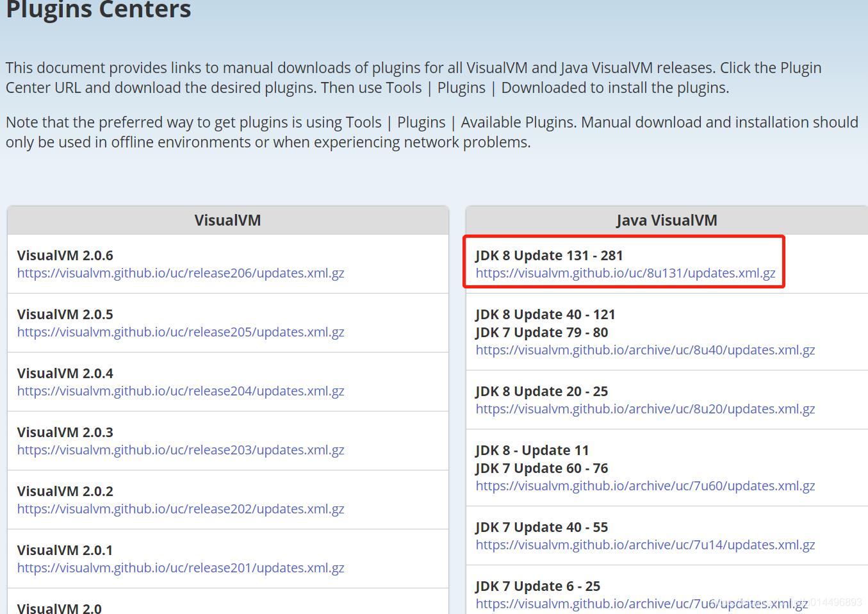Select the 'VisualVM 2.0' heading at the bottom
Image resolution: width=868 pixels, height=614 pixels.
coord(60,608)
